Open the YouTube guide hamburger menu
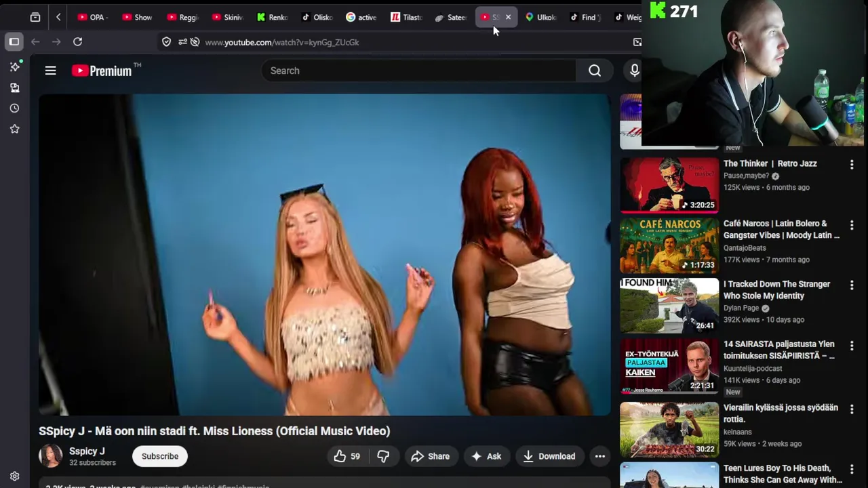 pos(50,70)
